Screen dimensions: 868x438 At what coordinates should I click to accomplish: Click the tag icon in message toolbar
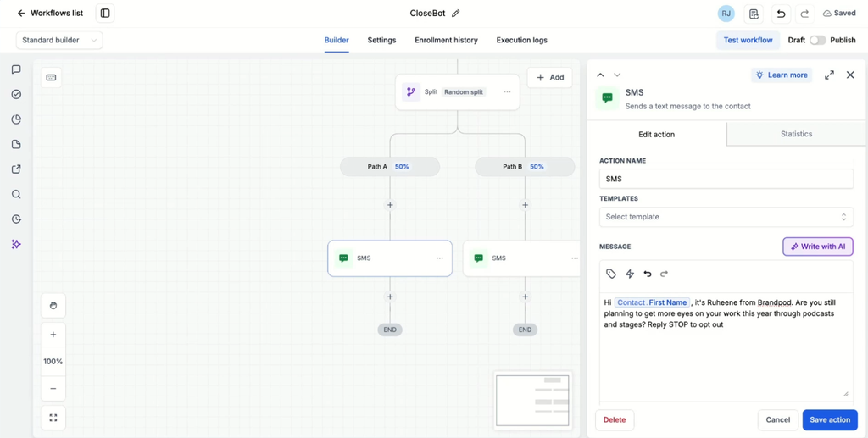coord(611,274)
